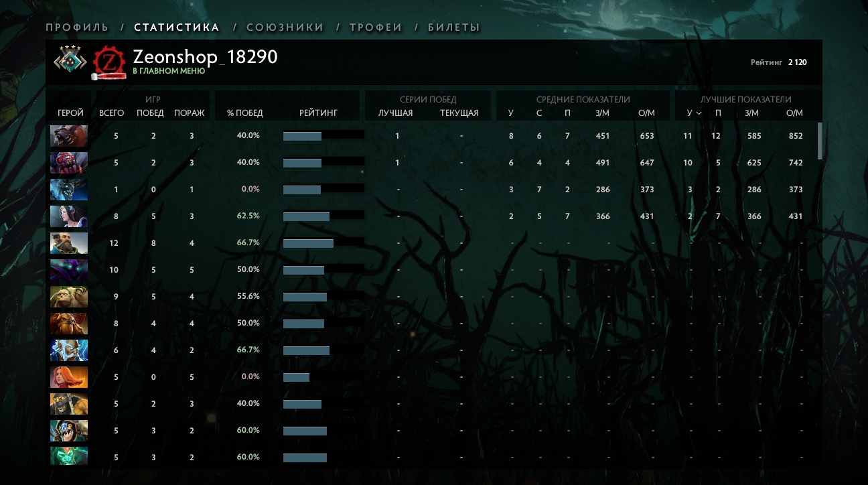868x485 pixels.
Task: Click Zeus's 66.7% win rate
Action: [x=248, y=350]
